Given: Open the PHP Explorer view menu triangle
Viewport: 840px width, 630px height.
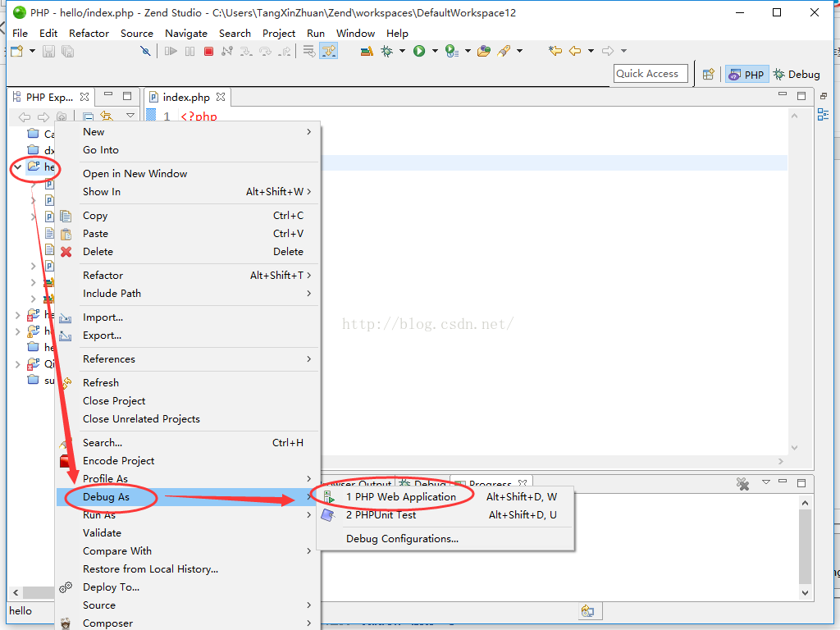Looking at the screenshot, I should click(x=130, y=116).
